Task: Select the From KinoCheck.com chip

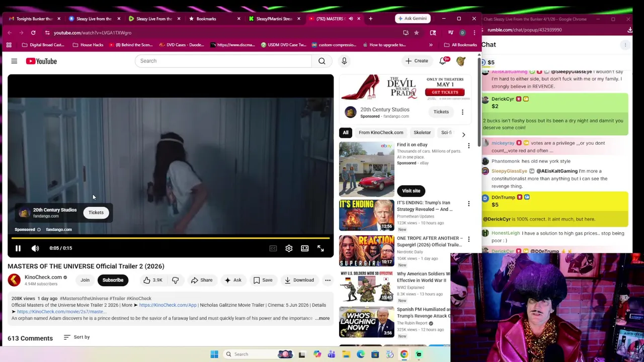Action: (381, 132)
